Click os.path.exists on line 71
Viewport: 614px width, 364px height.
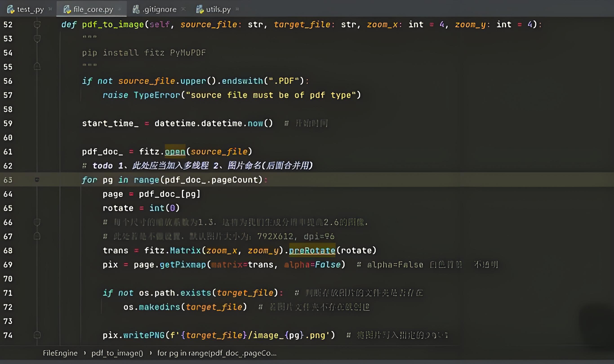[x=175, y=293]
